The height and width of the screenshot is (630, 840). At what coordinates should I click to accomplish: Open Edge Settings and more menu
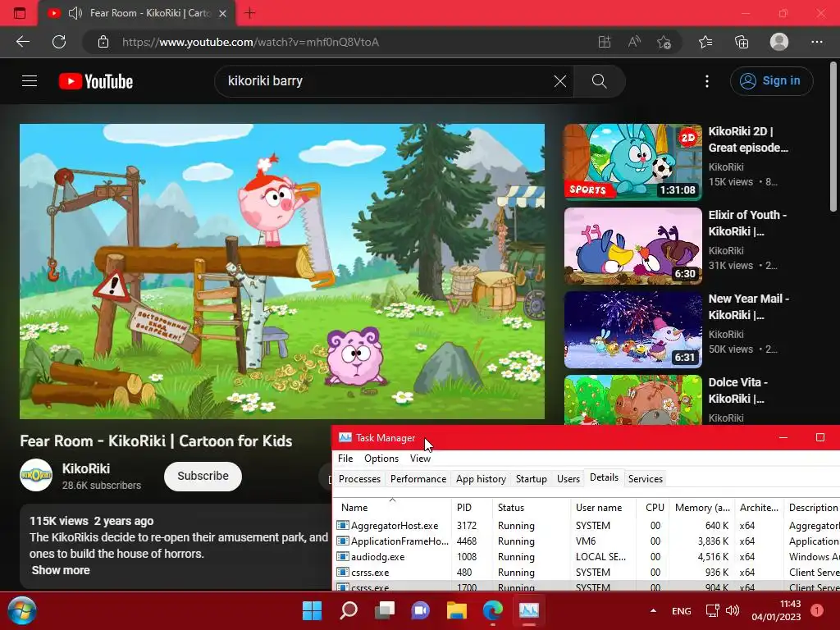816,42
